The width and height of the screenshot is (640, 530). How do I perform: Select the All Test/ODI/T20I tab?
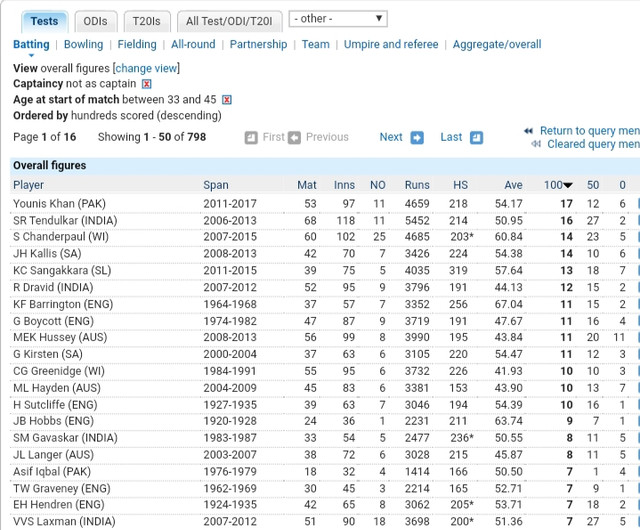tap(229, 21)
